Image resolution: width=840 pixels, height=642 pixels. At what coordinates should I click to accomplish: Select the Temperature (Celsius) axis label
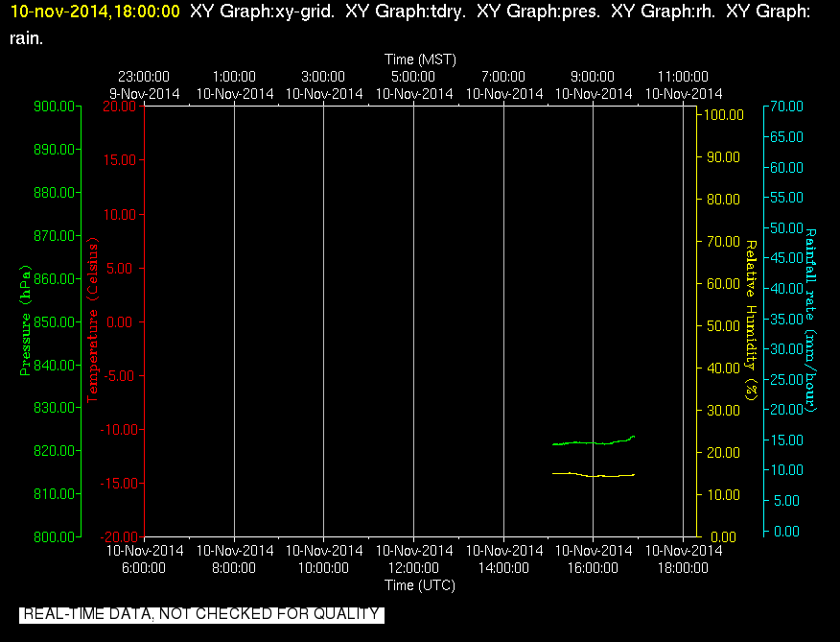(x=93, y=321)
